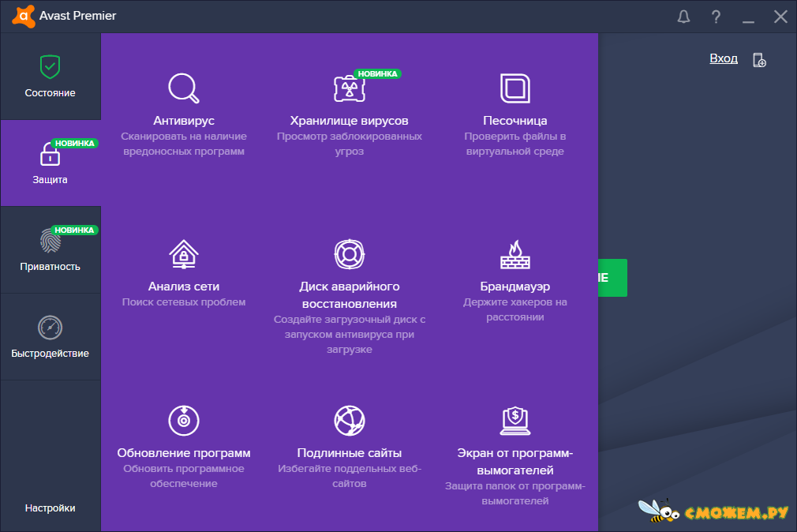Close the Avast Premier window
Screen dimensions: 797x532
coord(780,17)
